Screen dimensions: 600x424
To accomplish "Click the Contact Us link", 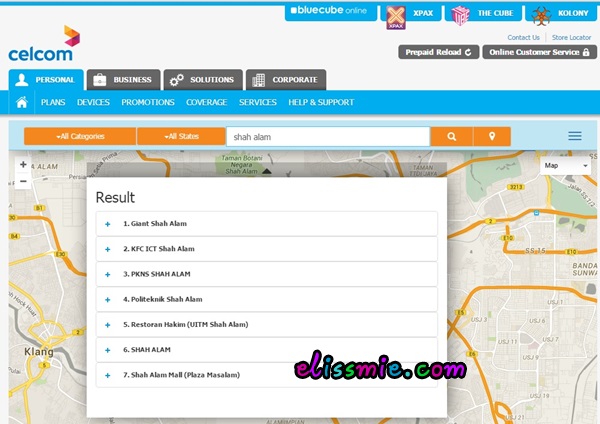I will (x=523, y=38).
